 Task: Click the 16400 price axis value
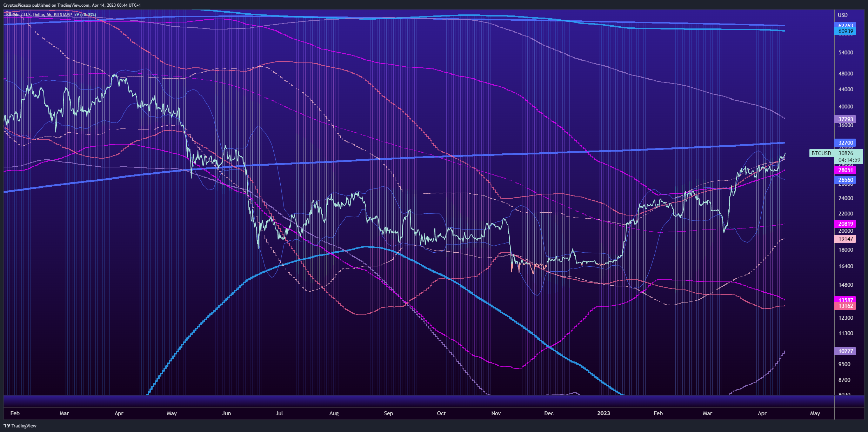(846, 266)
